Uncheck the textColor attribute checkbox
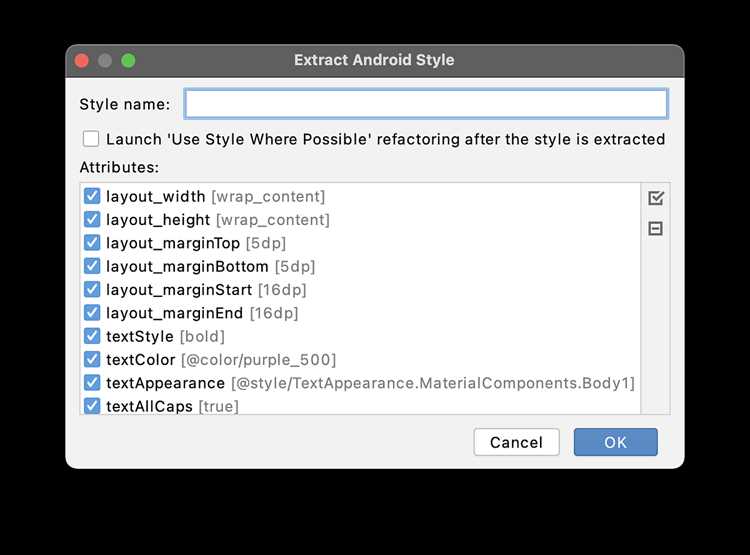This screenshot has height=555, width=750. click(x=92, y=359)
